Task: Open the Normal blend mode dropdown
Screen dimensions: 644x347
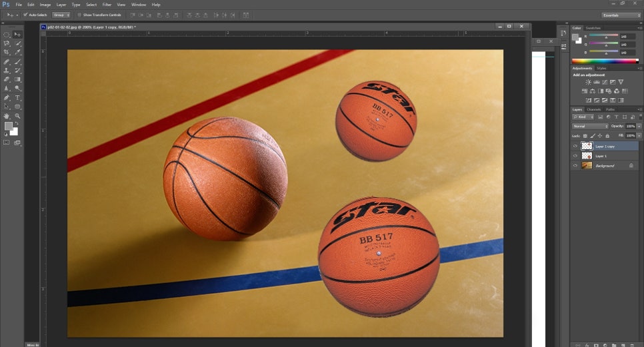Action: point(590,127)
